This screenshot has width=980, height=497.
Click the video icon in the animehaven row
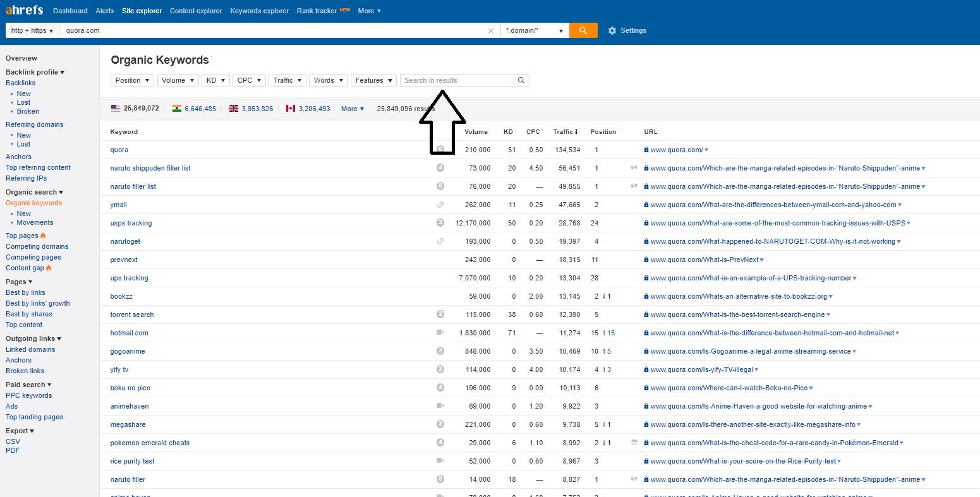point(440,406)
